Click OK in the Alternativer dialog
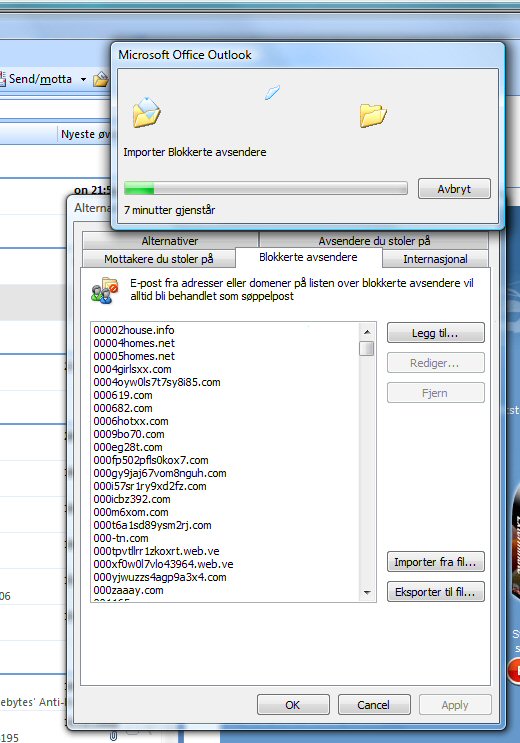Image resolution: width=520 pixels, height=743 pixels. pos(293,705)
